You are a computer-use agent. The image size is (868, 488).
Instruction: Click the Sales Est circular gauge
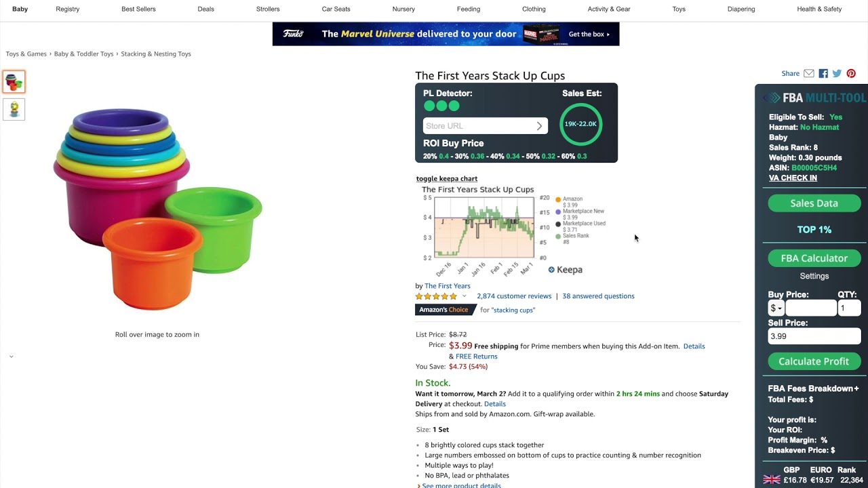point(580,124)
